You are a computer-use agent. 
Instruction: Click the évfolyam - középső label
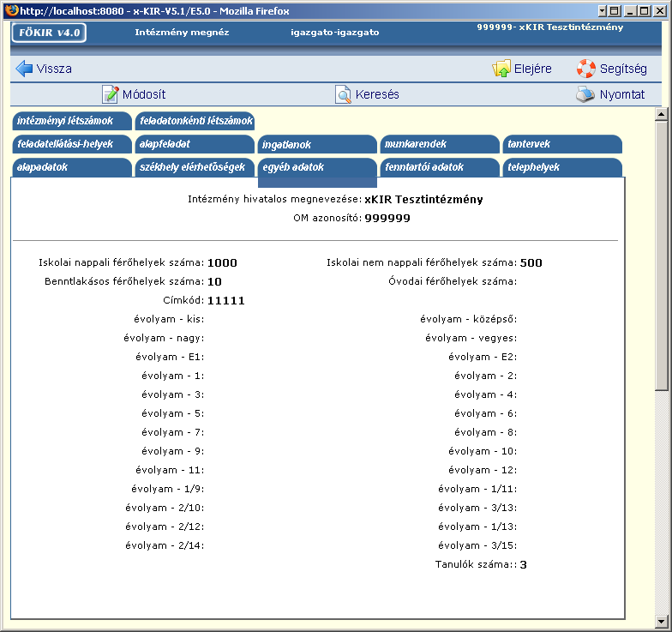(x=468, y=319)
